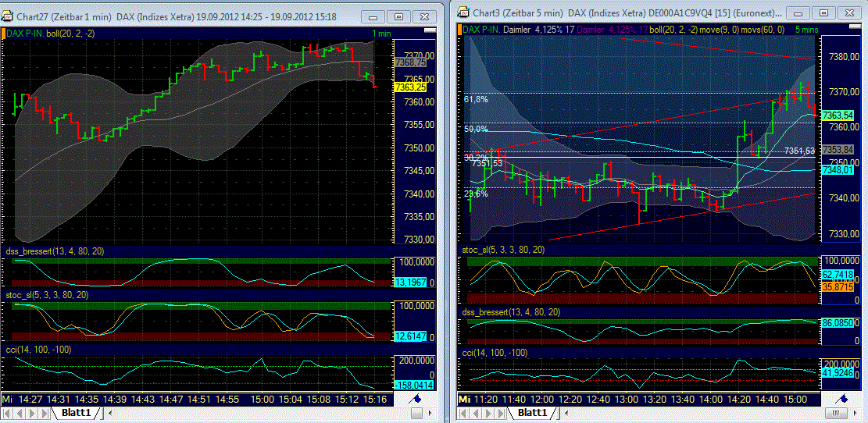Click the cci(14, 100, -100) label in Chart3
This screenshot has width=868, height=423.
495,353
